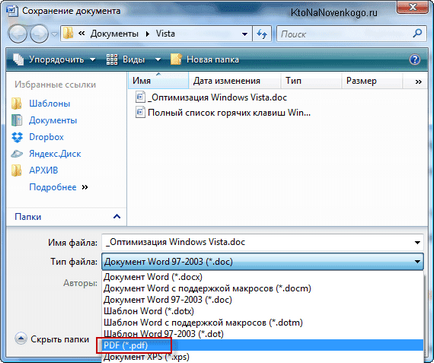Click the folder icon in the address bar

pos(68,33)
